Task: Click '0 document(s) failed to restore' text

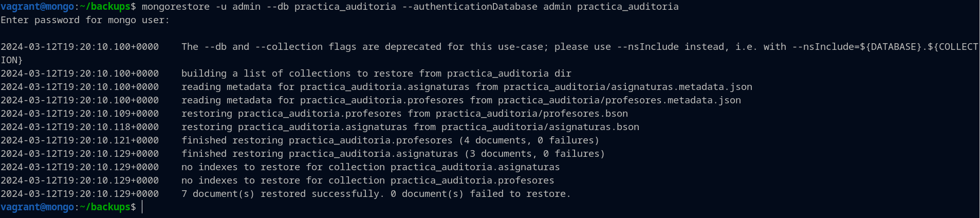Action: 480,194
